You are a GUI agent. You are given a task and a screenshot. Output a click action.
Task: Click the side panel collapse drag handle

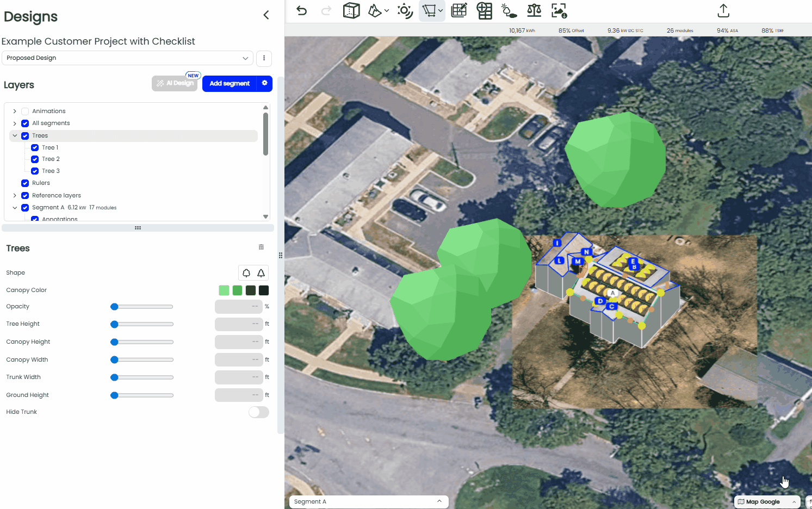click(x=281, y=255)
